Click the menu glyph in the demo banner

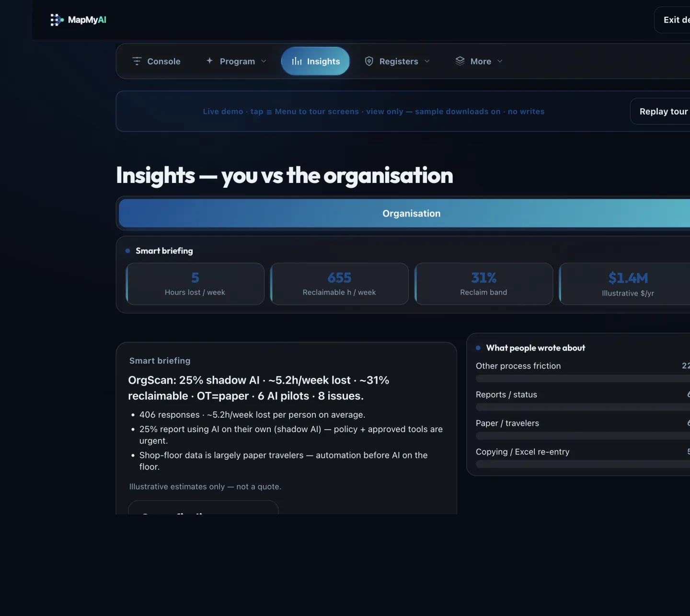(269, 112)
